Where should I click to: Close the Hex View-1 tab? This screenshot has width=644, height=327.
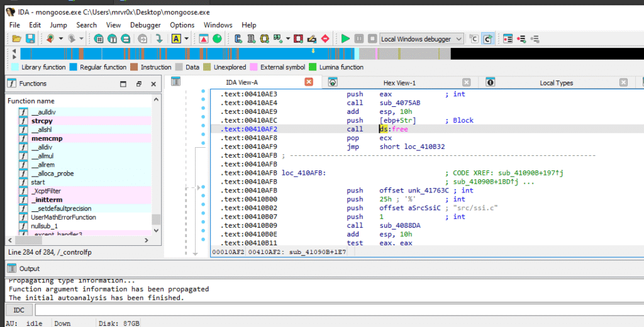[466, 82]
